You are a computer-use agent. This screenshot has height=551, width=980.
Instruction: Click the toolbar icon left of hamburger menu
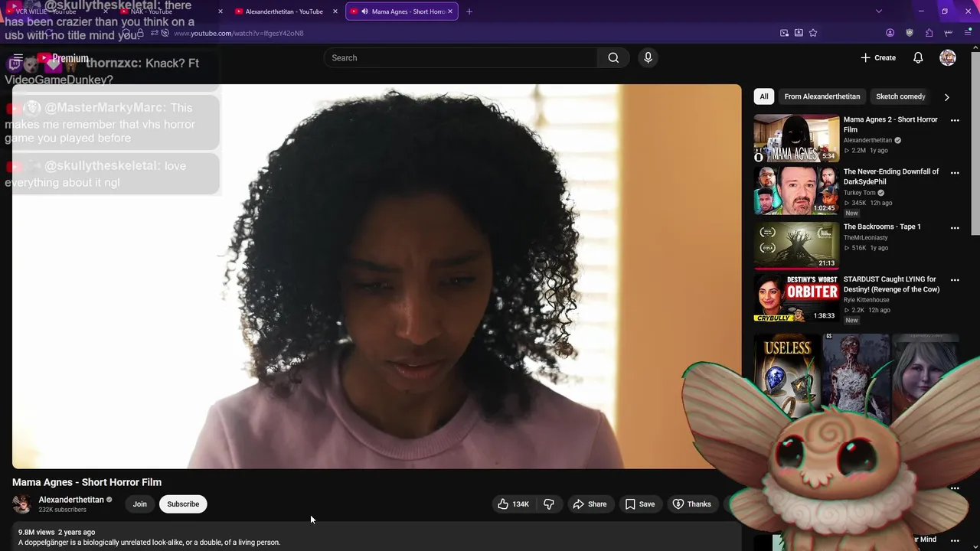(948, 33)
